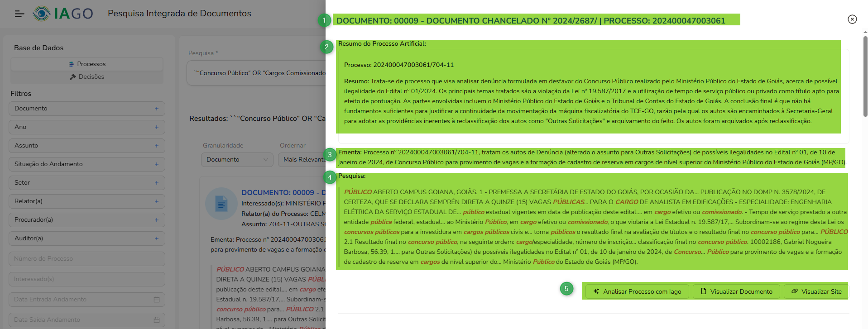Switch to the Decisões tab
This screenshot has height=329, width=868.
87,77
